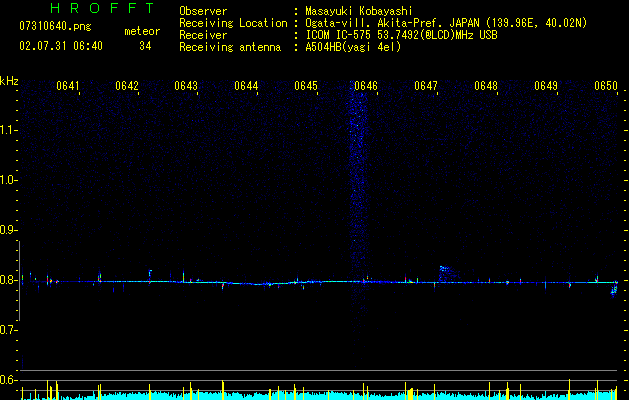Viewport: 629px width, 400px height.
Task: Click observer name Masayuki Kobayashi
Action: tap(359, 11)
